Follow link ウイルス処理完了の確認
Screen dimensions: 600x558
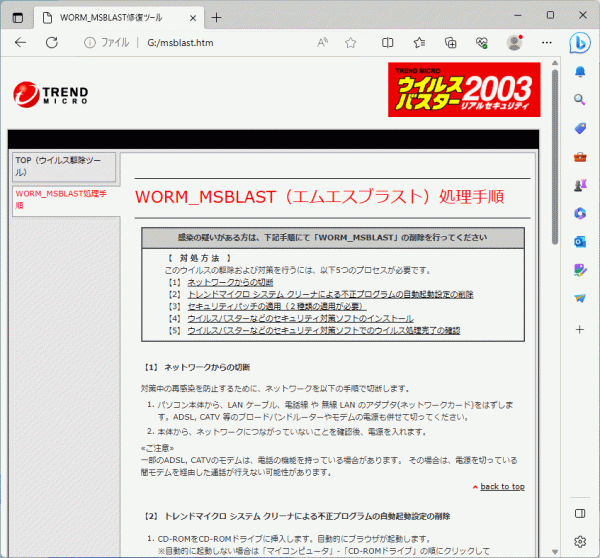click(x=324, y=330)
